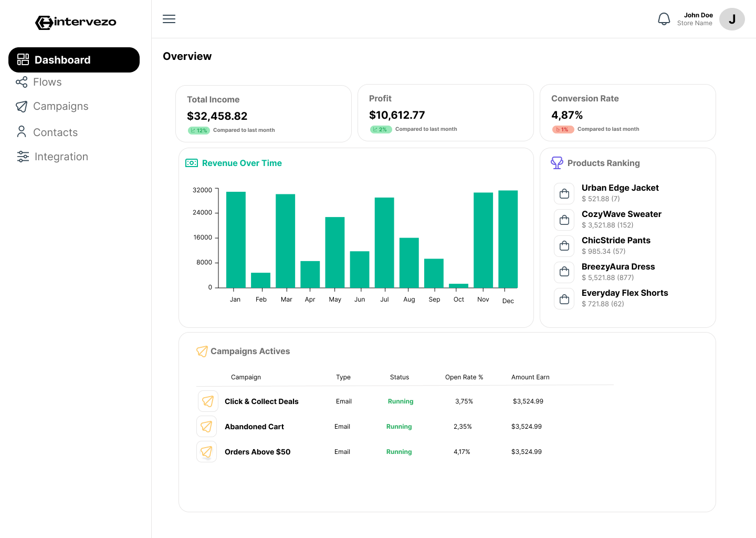Click the Type column header
The image size is (756, 538).
tap(343, 377)
